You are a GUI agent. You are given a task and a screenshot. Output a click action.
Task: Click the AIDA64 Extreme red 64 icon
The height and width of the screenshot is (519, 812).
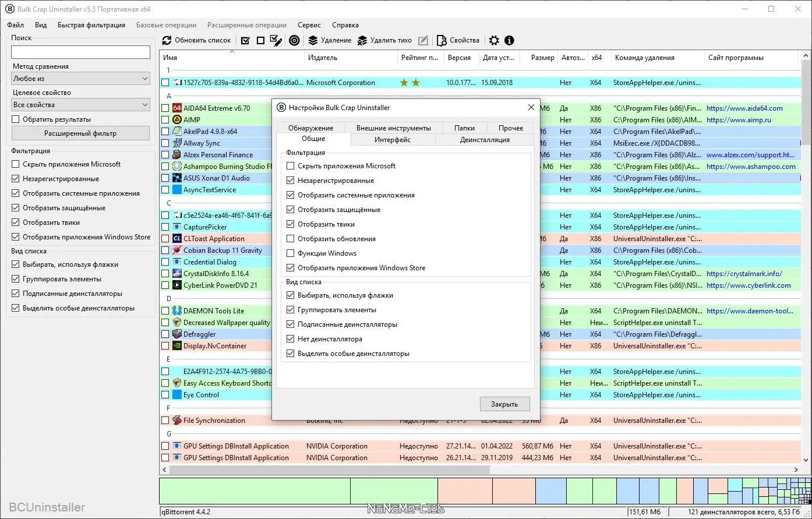coord(177,108)
